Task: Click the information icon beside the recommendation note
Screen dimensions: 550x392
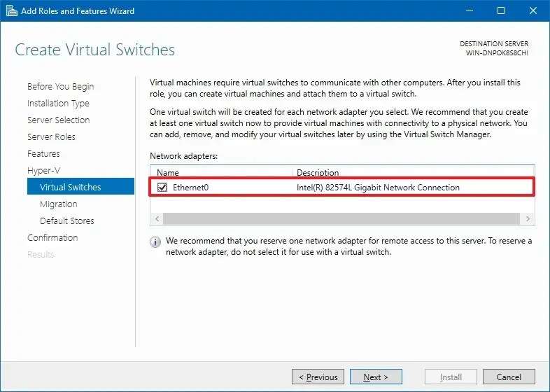Action: (155, 241)
